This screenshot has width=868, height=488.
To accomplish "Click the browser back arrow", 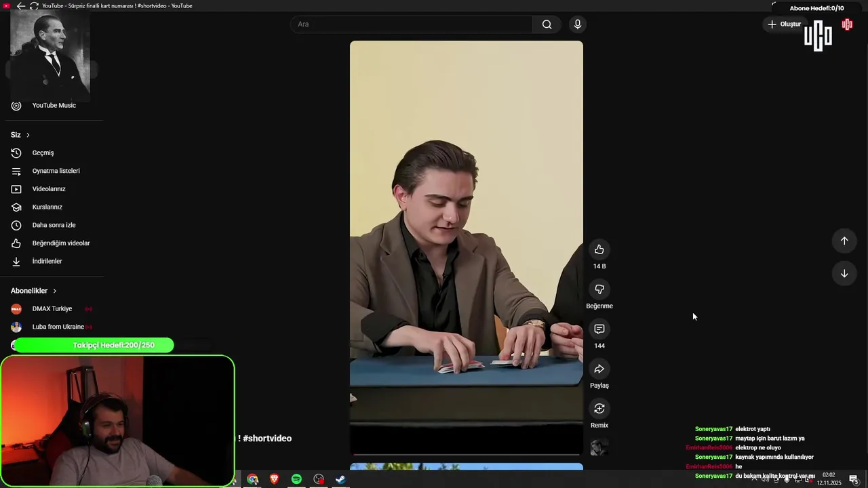I will tap(21, 5).
